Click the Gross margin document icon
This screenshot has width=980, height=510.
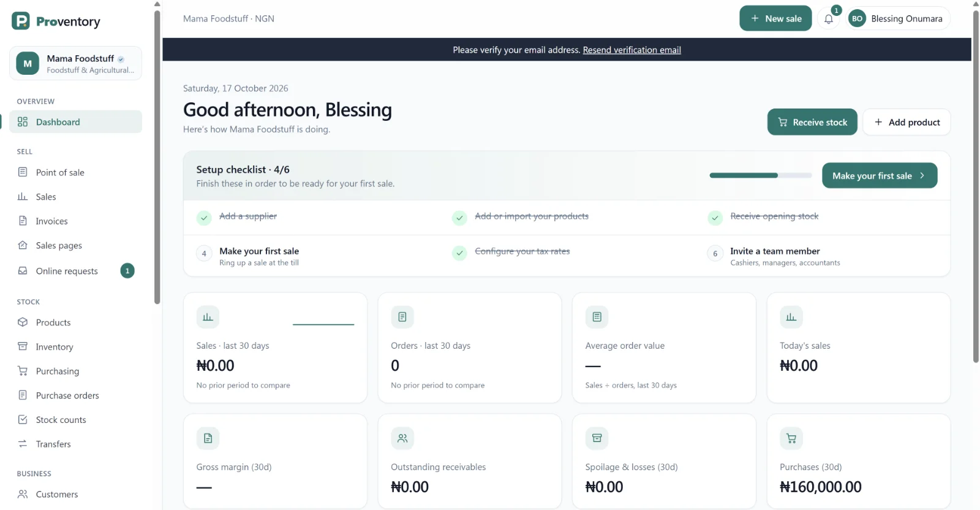(208, 438)
